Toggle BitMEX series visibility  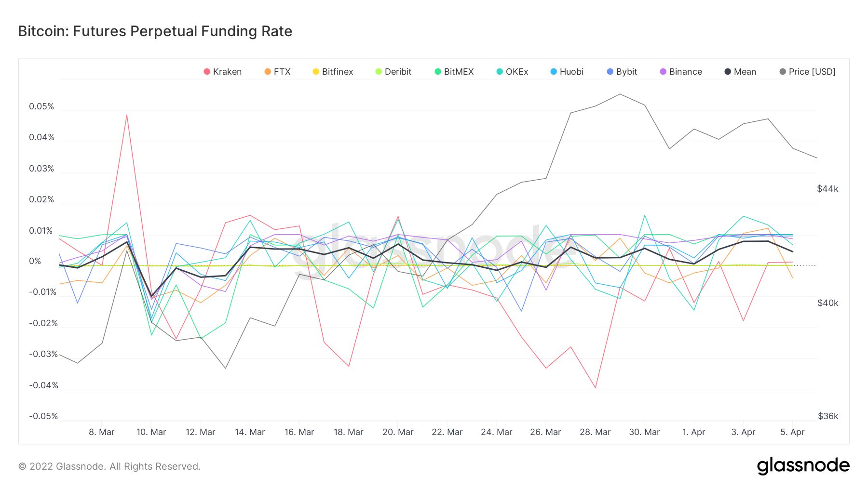(x=454, y=72)
